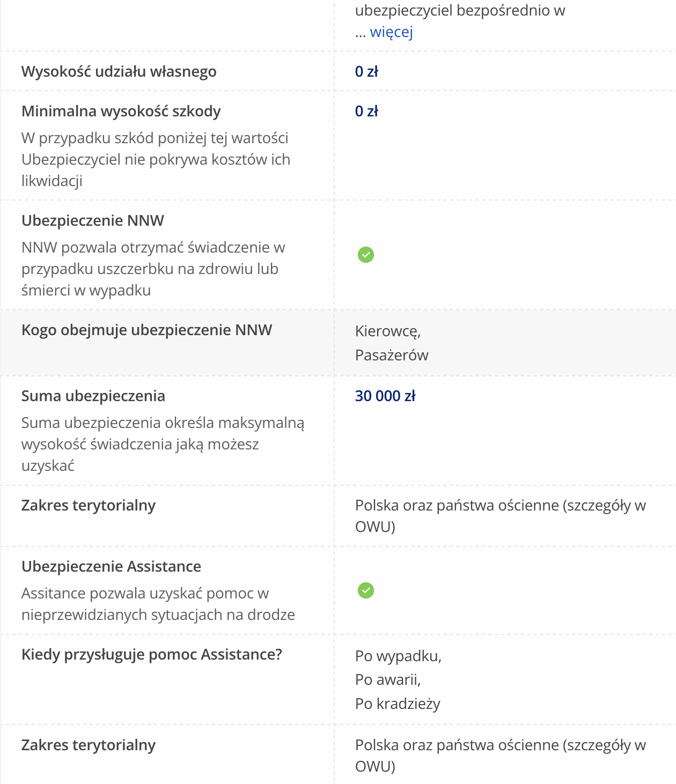The height and width of the screenshot is (784, 676).
Task: Click the 0 zł value for udziału własnego
Action: click(366, 71)
